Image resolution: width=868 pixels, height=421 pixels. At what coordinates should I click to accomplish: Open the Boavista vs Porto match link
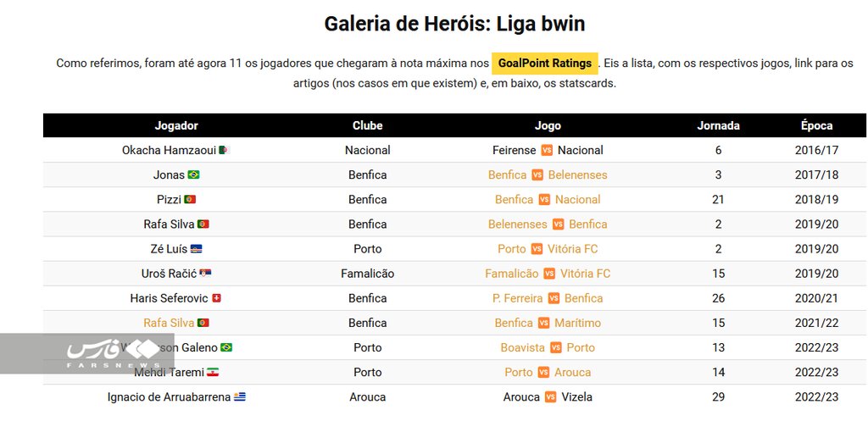click(548, 347)
